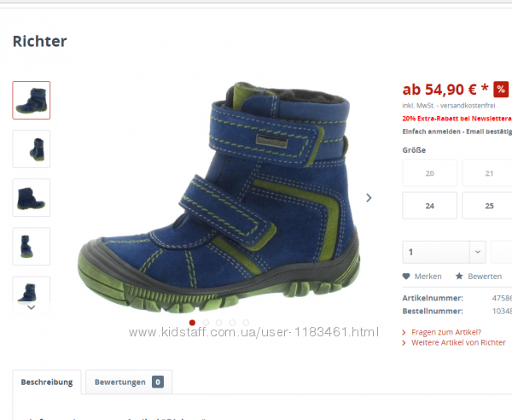Show next product image with right arrow
512x420 pixels.
tap(369, 197)
